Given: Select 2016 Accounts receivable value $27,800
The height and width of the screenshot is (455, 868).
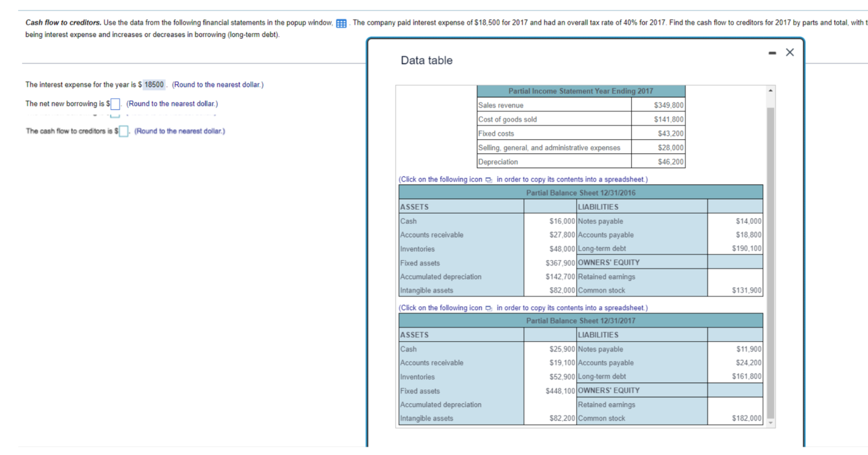Looking at the screenshot, I should [x=562, y=235].
